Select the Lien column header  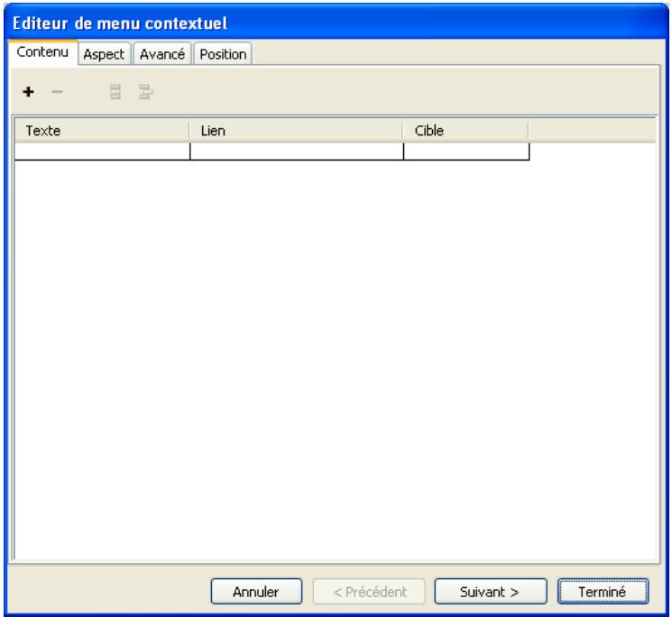296,131
